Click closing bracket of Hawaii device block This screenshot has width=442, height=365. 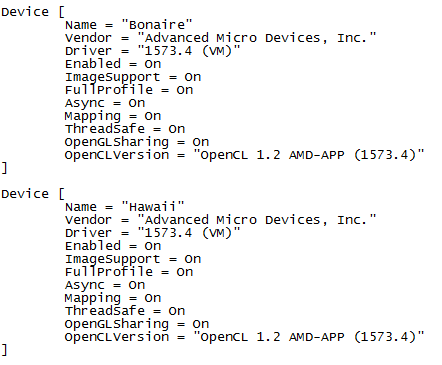[x=4, y=350]
